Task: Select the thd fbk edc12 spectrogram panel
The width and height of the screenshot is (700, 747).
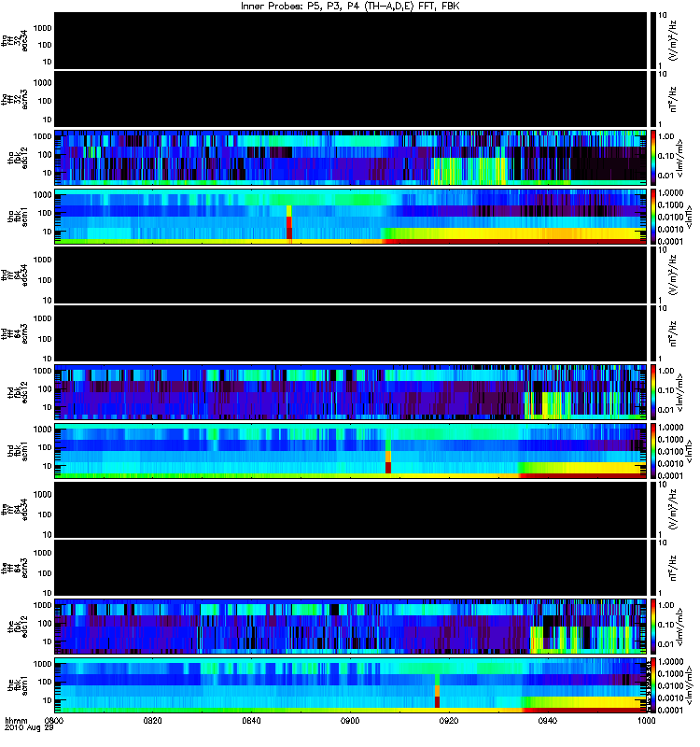Action: coord(351,392)
